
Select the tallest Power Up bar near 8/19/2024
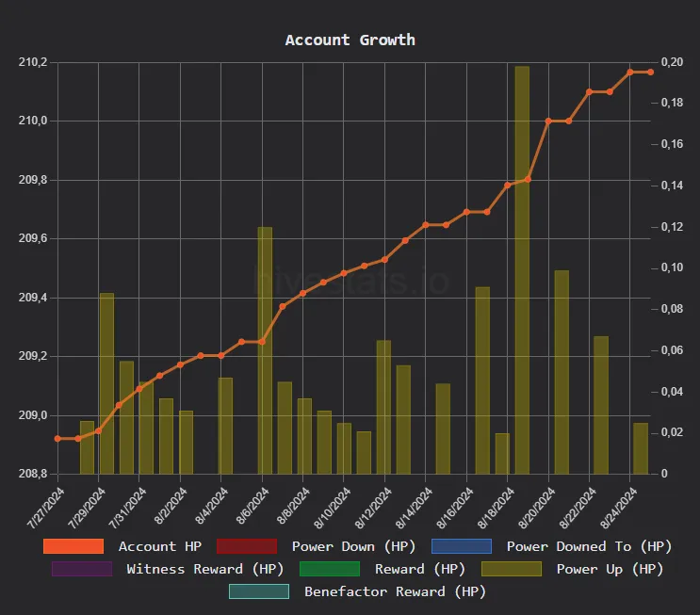coord(522,270)
